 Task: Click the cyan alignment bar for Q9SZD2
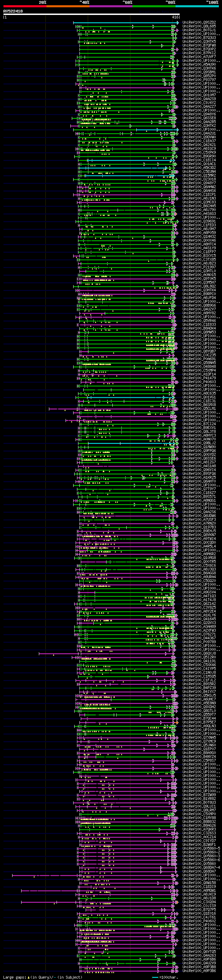125,23
